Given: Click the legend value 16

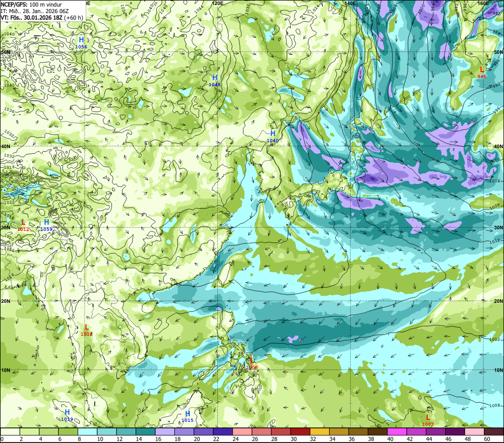Looking at the screenshot, I should [x=158, y=439].
